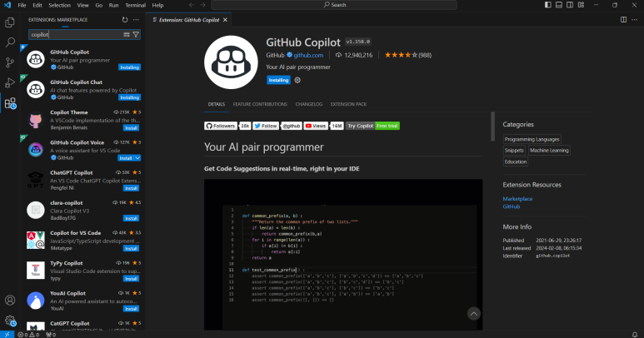Go back with the navigation arrow
Screen dimensions: 644x338
click(192, 5)
